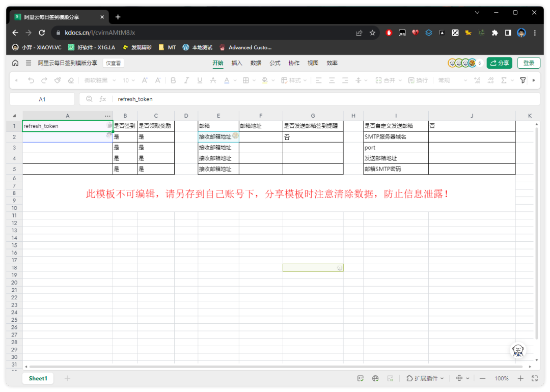This screenshot has height=392, width=550.
Task: Click the zoom in plus icon
Action: (x=520, y=378)
